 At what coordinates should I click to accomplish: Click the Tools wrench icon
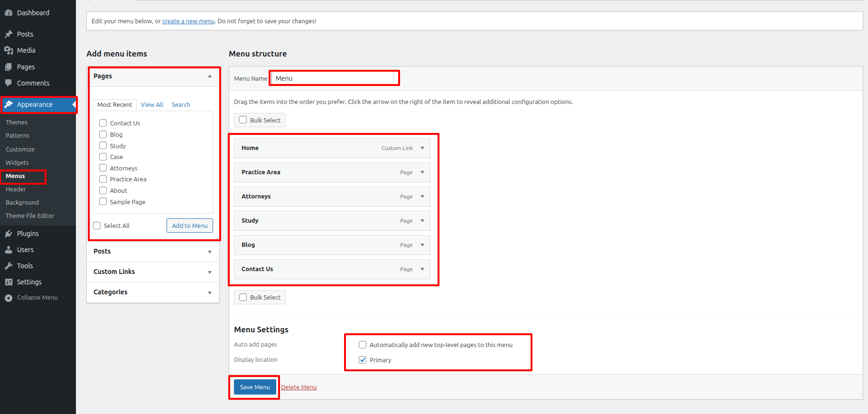tap(9, 266)
